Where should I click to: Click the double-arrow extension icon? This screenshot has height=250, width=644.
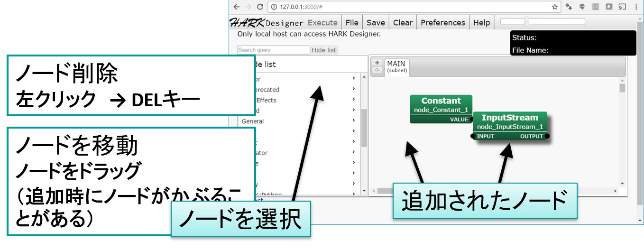[569, 7]
